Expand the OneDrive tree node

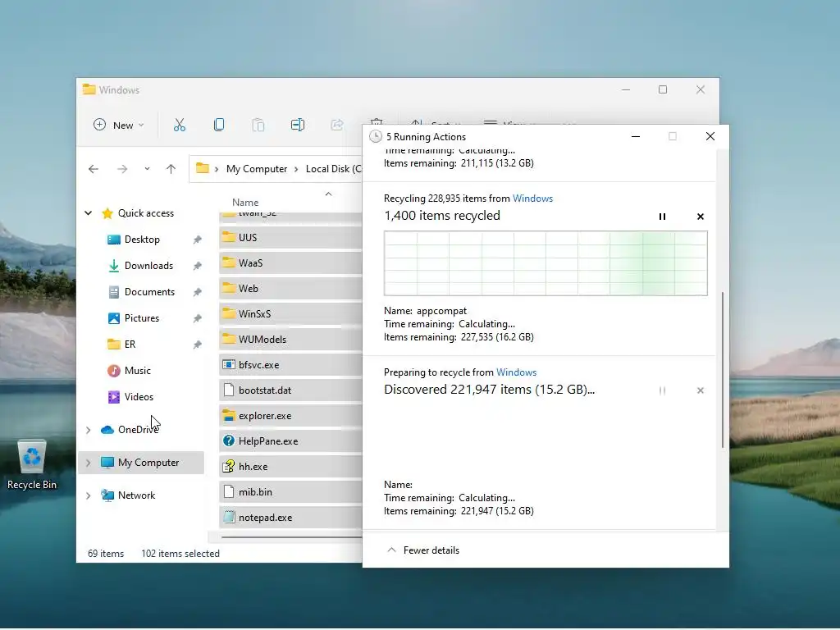point(89,430)
